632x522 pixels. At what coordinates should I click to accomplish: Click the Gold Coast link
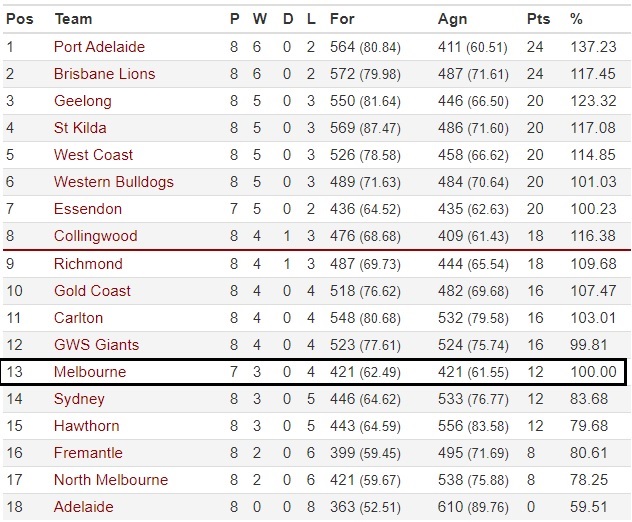coord(92,291)
